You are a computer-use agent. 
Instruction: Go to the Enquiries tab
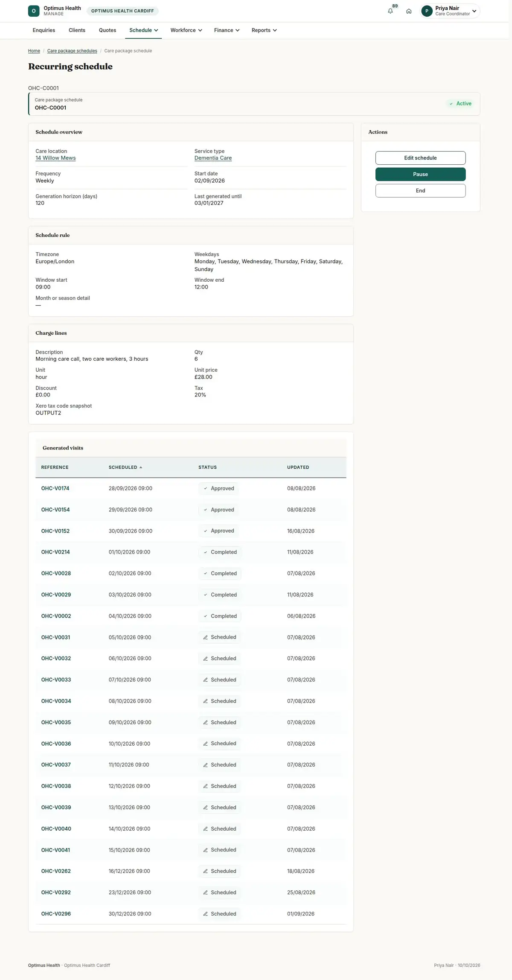pyautogui.click(x=44, y=30)
